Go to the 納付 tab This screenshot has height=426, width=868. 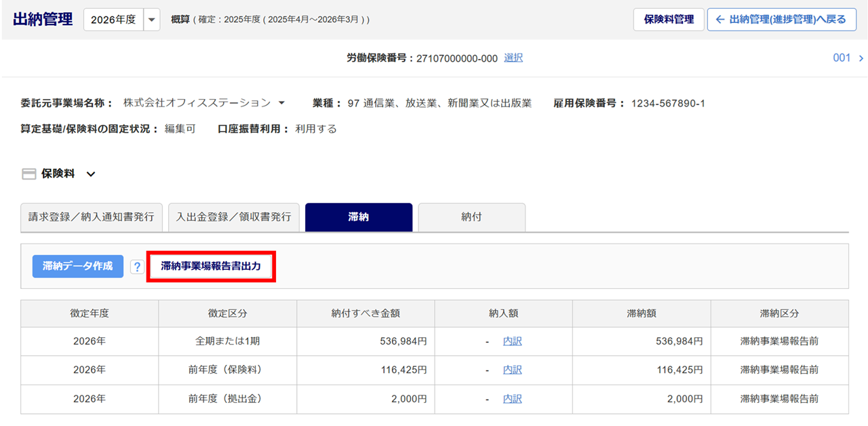pyautogui.click(x=471, y=217)
